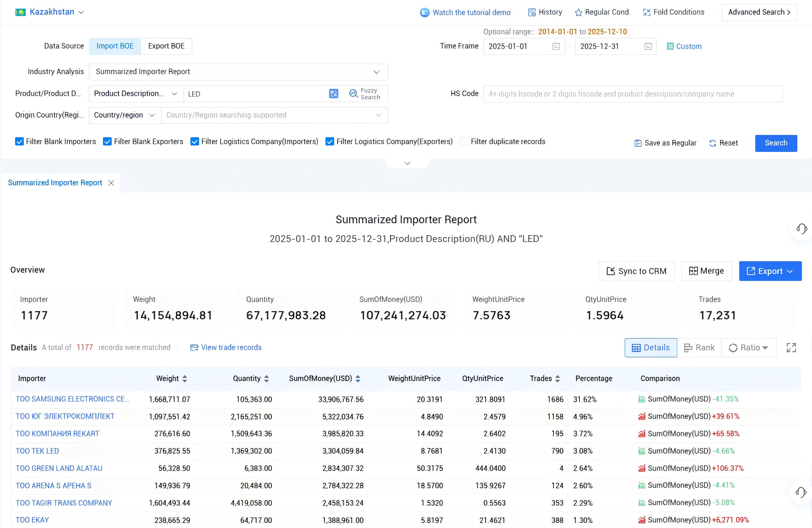812x528 pixels.
Task: Open TOO ARENA S APEHA S importer link
Action: click(54, 486)
